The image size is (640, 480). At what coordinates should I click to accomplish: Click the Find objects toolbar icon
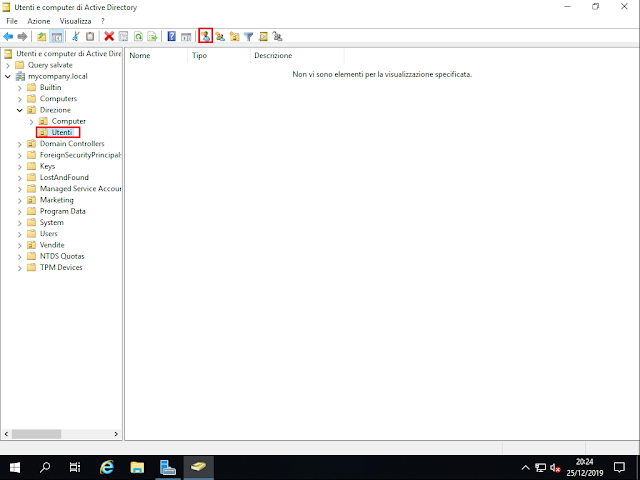point(263,37)
